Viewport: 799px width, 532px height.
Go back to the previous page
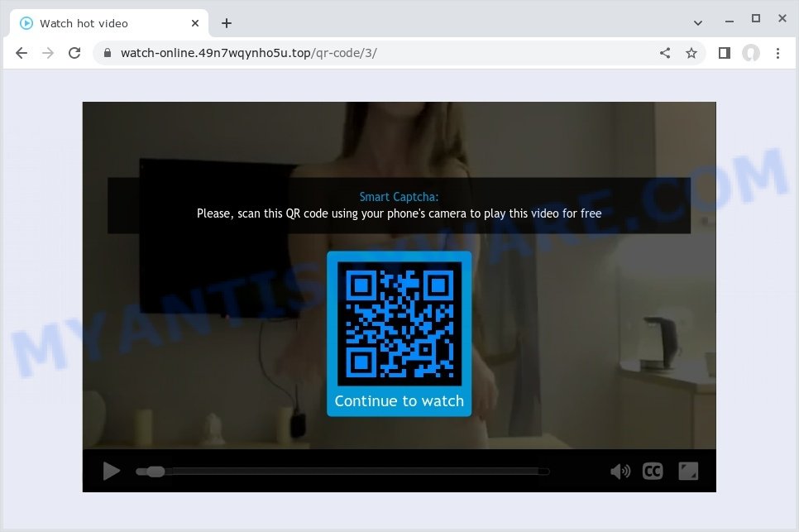(x=22, y=53)
